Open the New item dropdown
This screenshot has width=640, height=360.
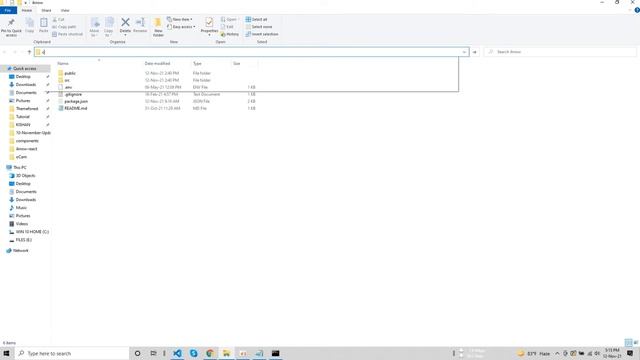click(x=180, y=19)
